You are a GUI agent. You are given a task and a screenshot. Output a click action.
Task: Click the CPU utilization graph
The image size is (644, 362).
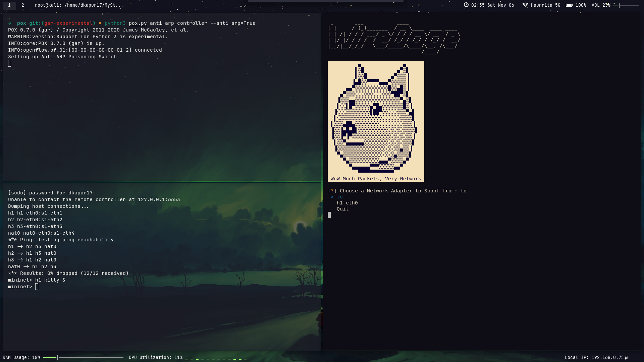216,359
